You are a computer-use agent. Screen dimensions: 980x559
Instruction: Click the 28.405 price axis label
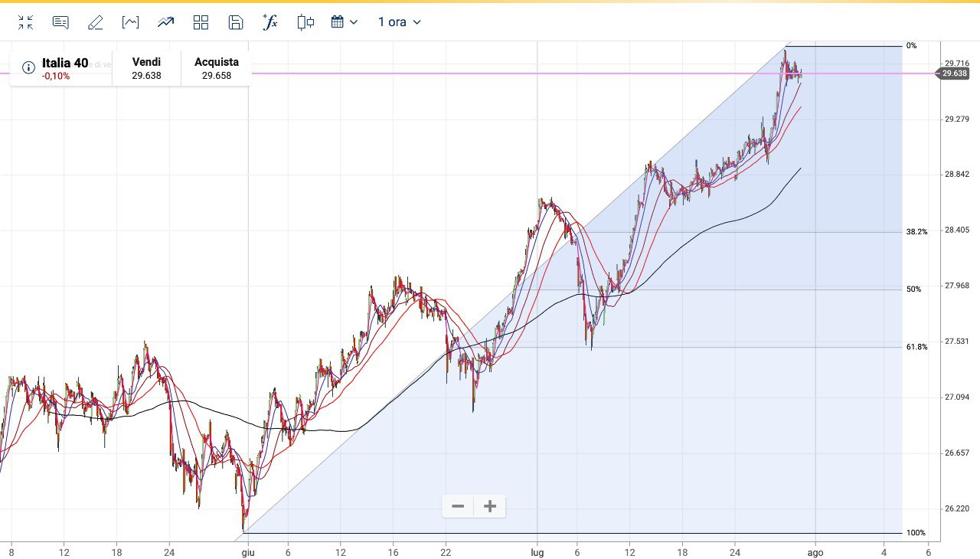(x=957, y=230)
